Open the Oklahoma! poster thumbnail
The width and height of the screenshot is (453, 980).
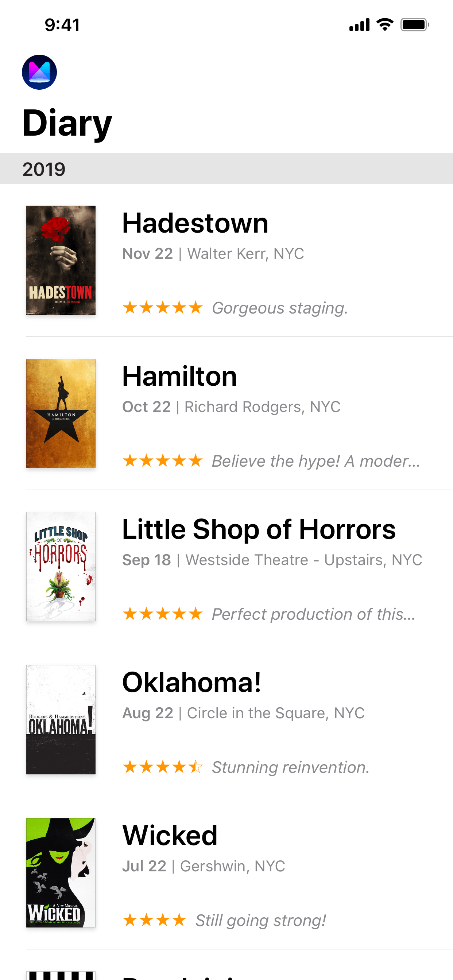click(61, 719)
